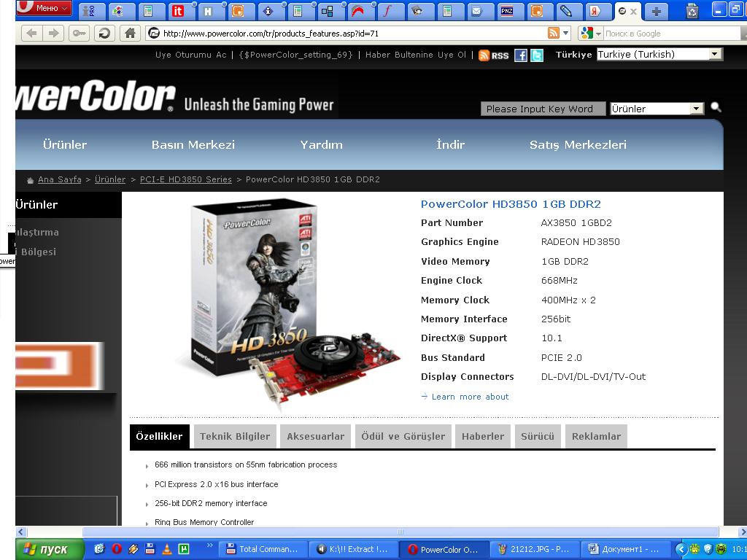Viewport: 747px width, 560px height.
Task: Launch Internet Explorer quick launch icon
Action: (99, 549)
